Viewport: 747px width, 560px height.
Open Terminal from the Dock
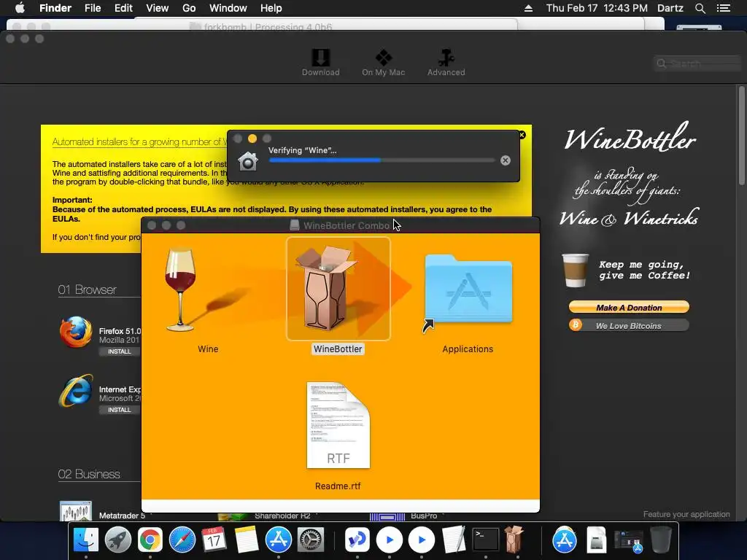(x=485, y=540)
